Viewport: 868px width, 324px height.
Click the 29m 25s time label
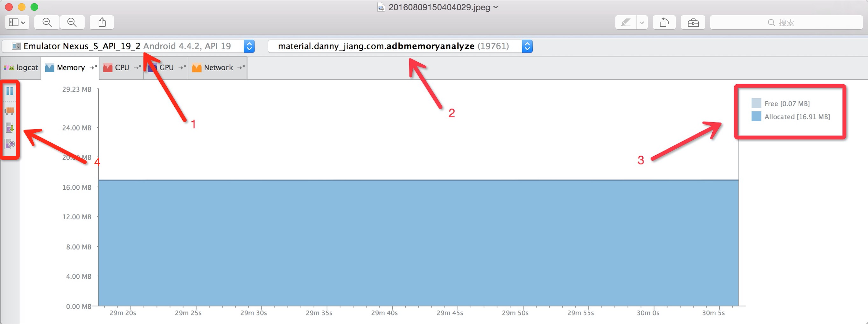(188, 313)
